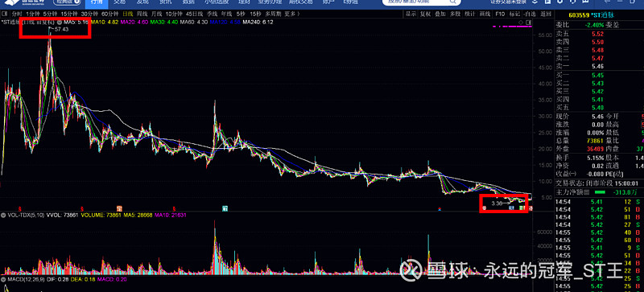Toggle 自选 watchlist for this stock
This screenshot has height=292, width=644.
(530, 14)
